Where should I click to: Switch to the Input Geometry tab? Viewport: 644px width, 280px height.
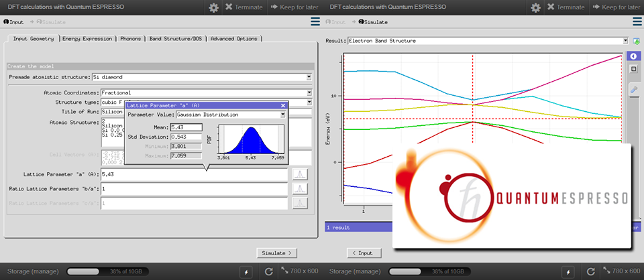34,39
